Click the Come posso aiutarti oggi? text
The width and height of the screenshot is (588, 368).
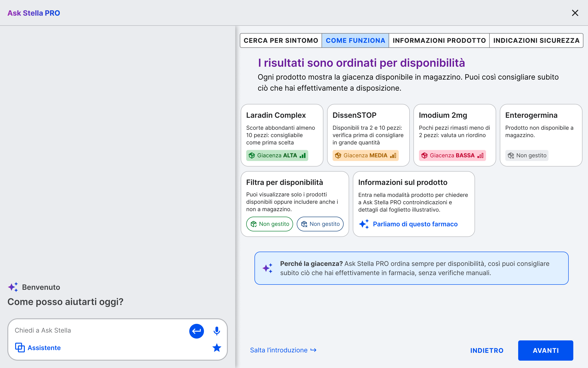pos(65,302)
